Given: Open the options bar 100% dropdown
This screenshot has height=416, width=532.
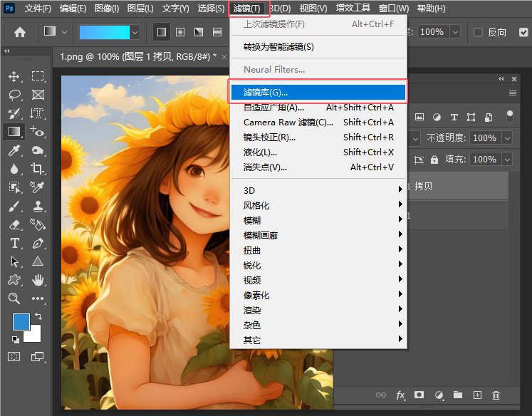Looking at the screenshot, I should coord(455,32).
